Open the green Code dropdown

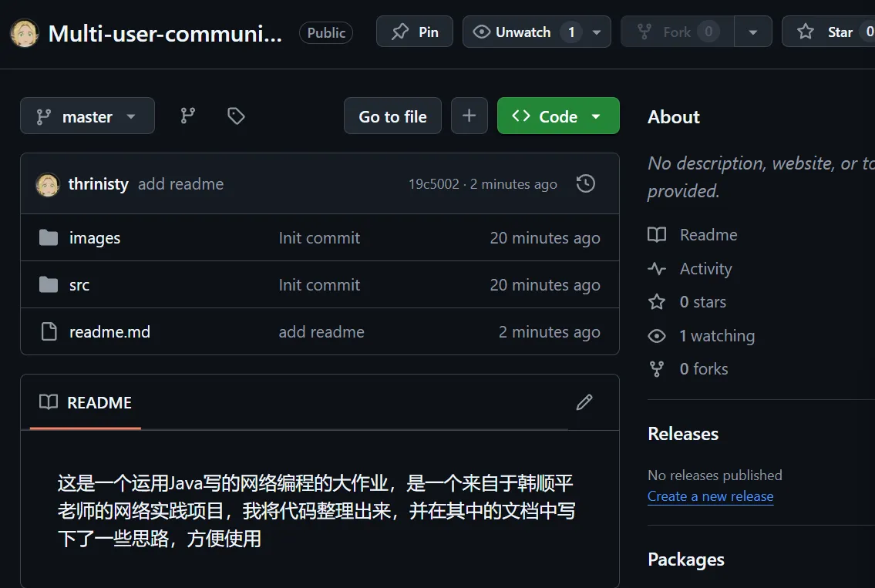(557, 116)
